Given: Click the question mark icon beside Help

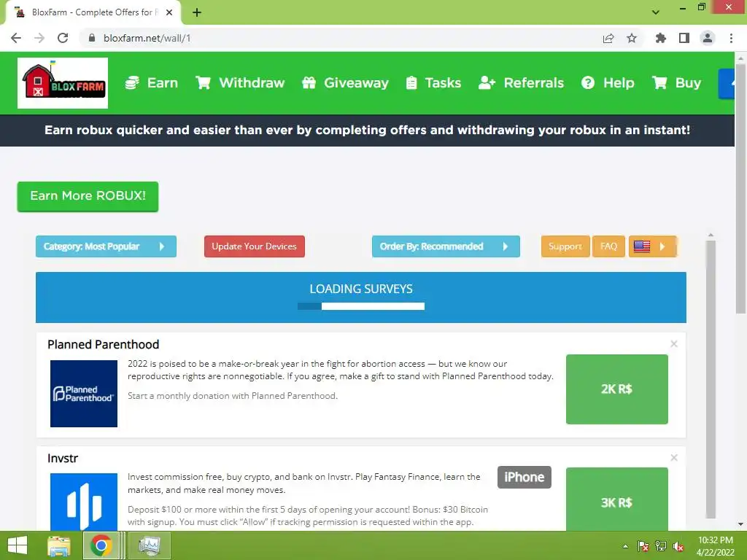Looking at the screenshot, I should [588, 83].
